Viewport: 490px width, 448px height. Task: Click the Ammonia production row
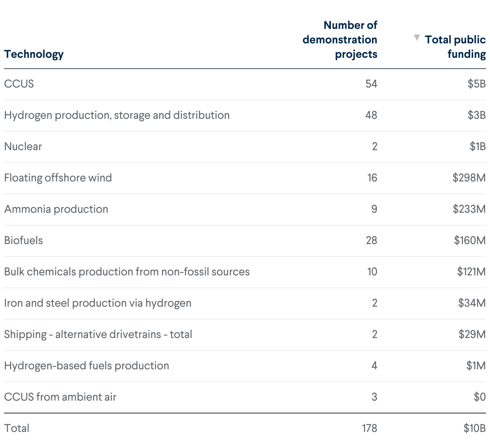[56, 209]
